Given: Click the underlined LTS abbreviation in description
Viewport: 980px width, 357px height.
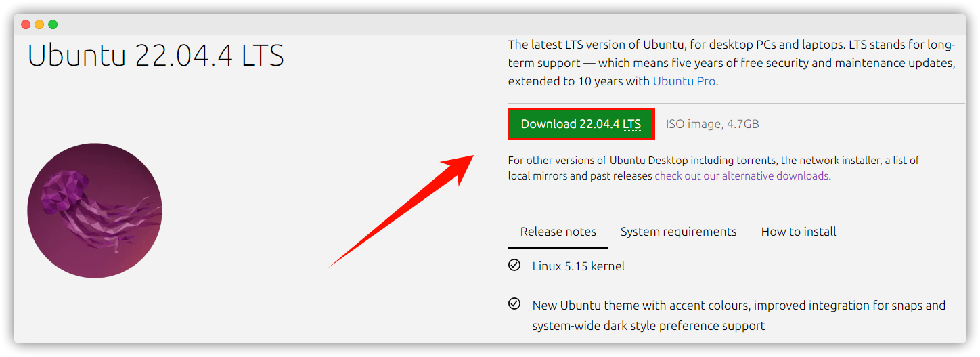Looking at the screenshot, I should click(x=573, y=45).
